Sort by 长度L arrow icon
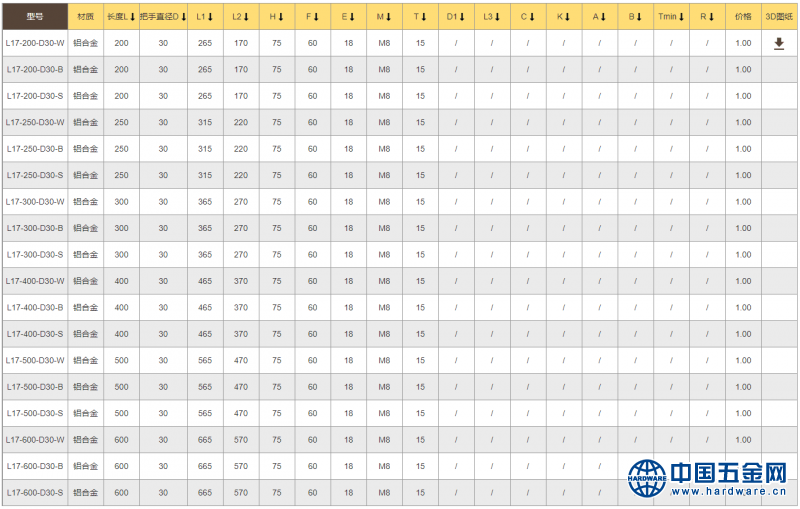Image resolution: width=800 pixels, height=509 pixels. [x=132, y=17]
